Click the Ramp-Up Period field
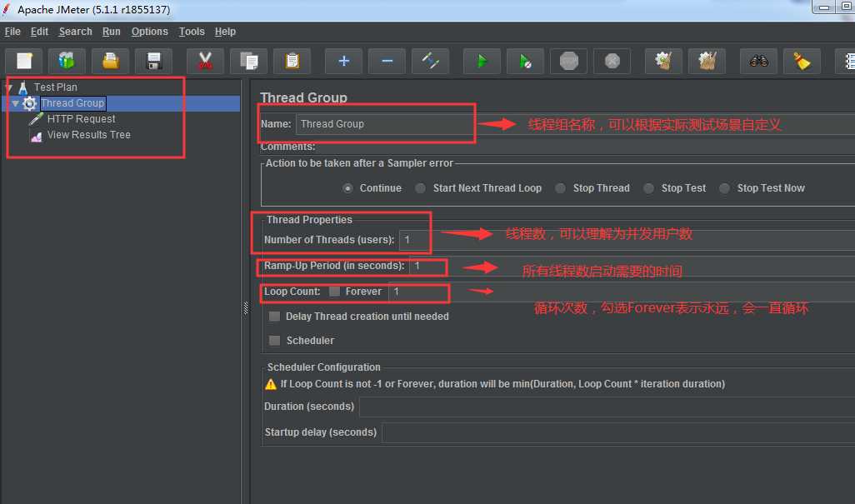This screenshot has width=855, height=504. click(632, 266)
